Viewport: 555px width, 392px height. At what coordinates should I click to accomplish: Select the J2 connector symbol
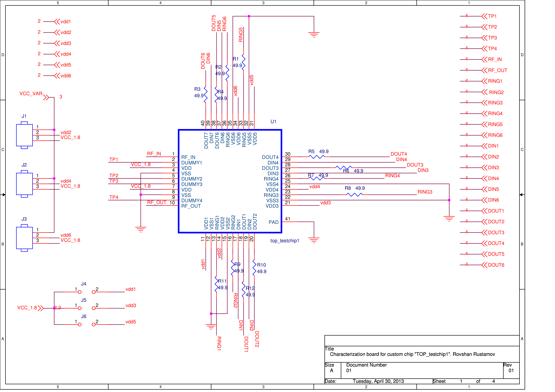24,184
